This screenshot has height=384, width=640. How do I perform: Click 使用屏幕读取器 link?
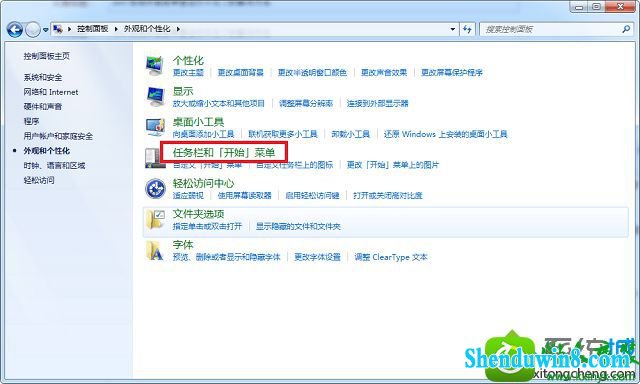[x=244, y=195]
